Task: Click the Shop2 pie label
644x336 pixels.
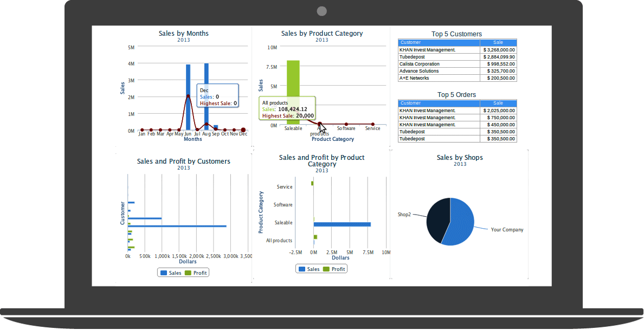Action: pos(404,215)
